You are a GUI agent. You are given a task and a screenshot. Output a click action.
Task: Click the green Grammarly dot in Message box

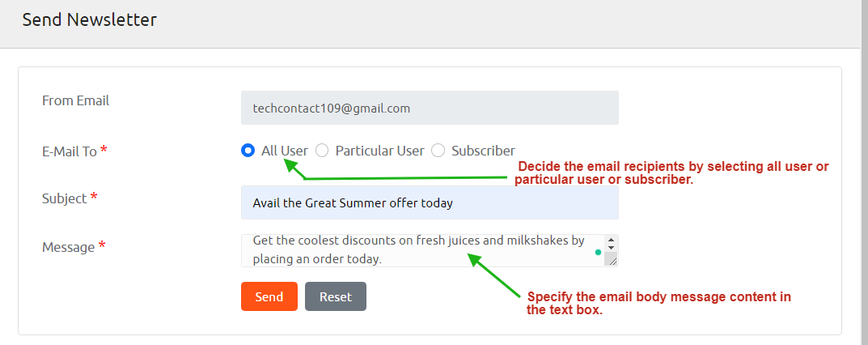pos(598,253)
